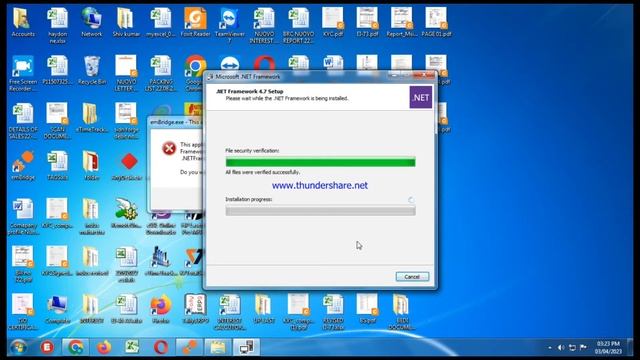Select the Report_Mis PDF file icon
The height and width of the screenshot is (360, 640).
click(402, 23)
